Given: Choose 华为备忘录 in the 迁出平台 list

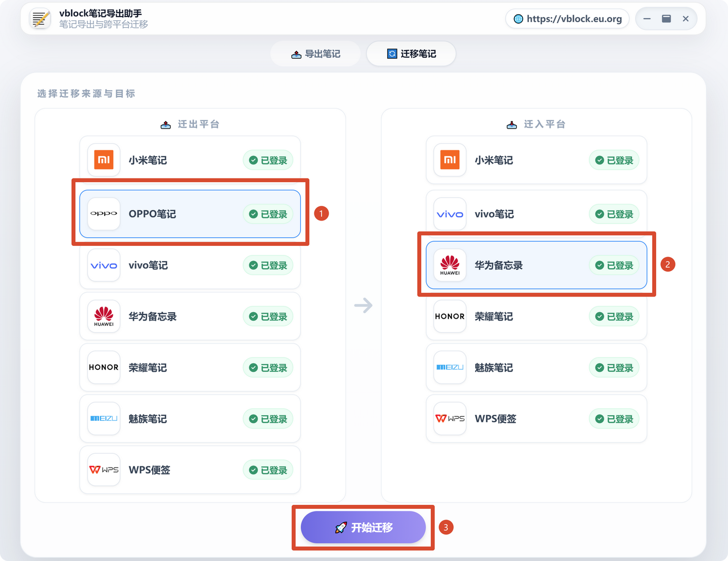Looking at the screenshot, I should pyautogui.click(x=190, y=316).
